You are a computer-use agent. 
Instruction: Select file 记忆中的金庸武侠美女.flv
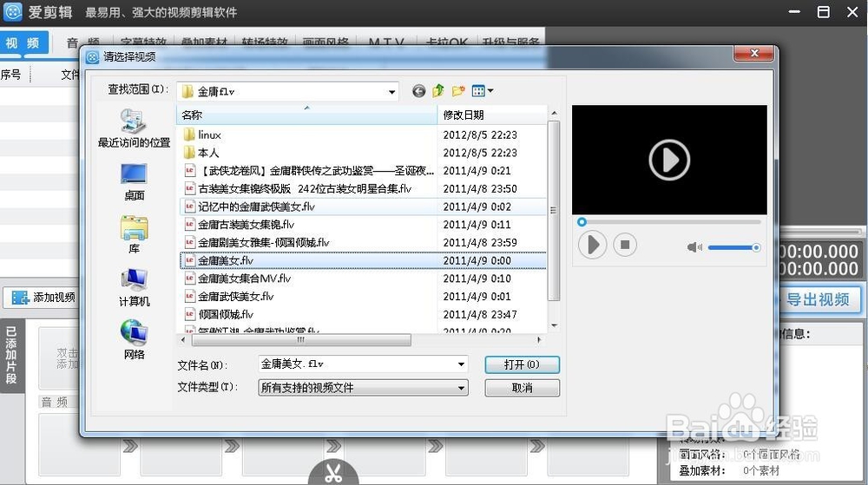coord(363,206)
